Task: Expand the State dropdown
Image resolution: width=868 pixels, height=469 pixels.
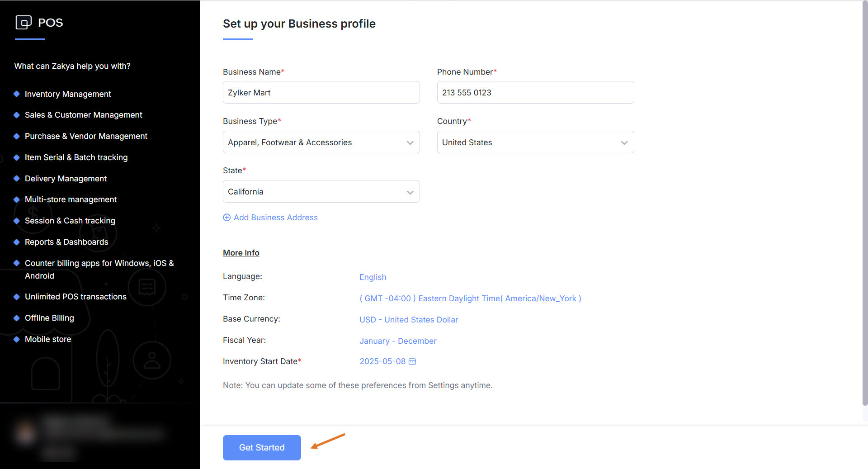Action: click(321, 192)
